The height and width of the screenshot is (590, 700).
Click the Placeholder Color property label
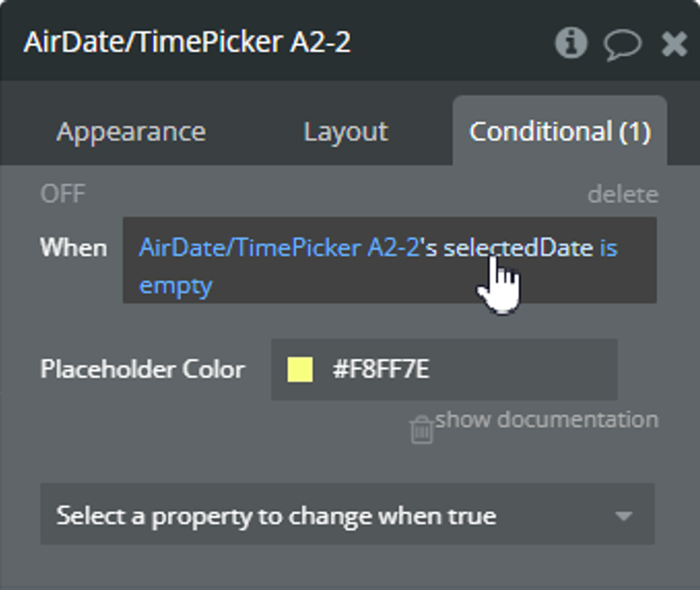[143, 369]
